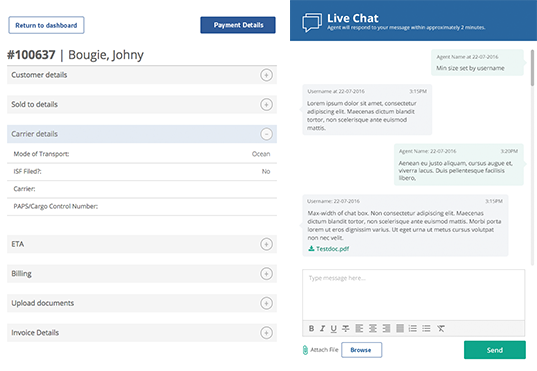The image size is (537, 371).
Task: Collapse the Carrier details section
Action: pyautogui.click(x=266, y=134)
